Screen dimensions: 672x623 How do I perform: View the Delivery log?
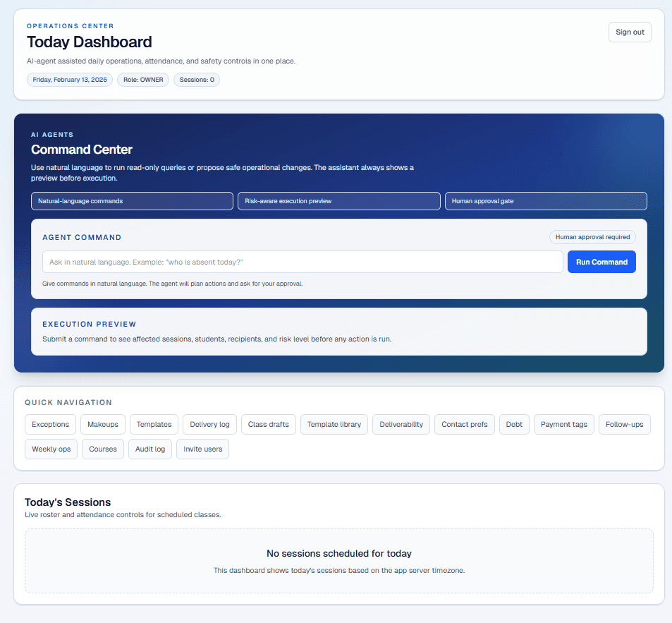(x=209, y=424)
